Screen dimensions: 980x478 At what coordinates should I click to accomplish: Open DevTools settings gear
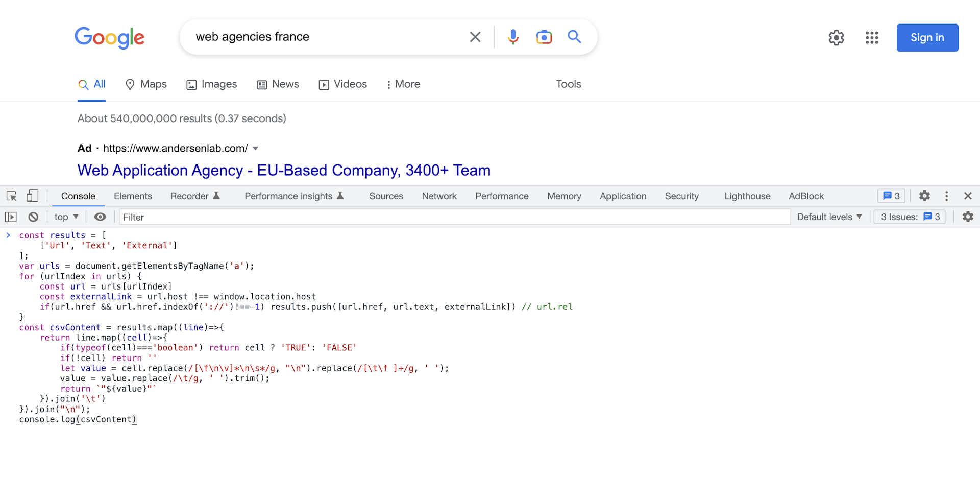[924, 196]
